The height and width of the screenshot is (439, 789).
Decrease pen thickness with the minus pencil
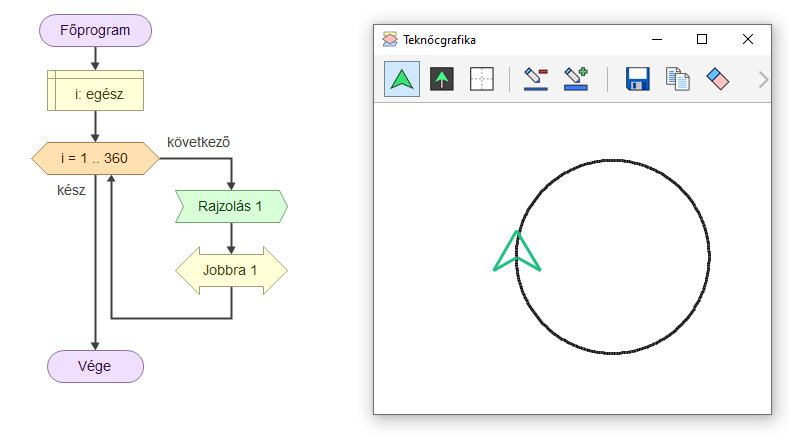536,79
